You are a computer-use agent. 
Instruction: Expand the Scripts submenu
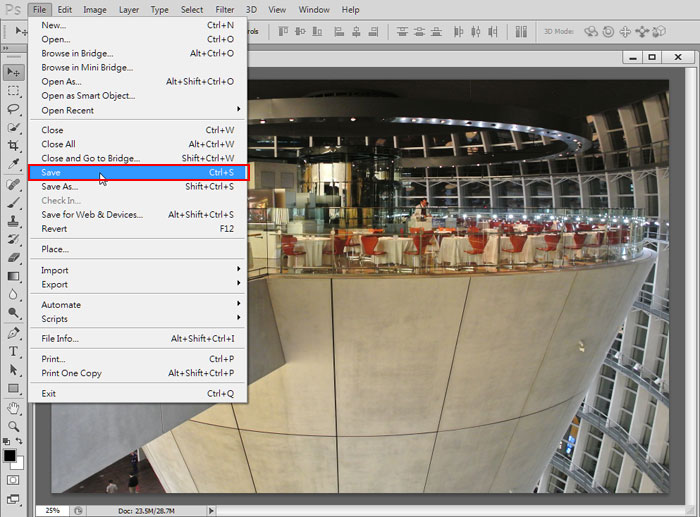pyautogui.click(x=137, y=319)
